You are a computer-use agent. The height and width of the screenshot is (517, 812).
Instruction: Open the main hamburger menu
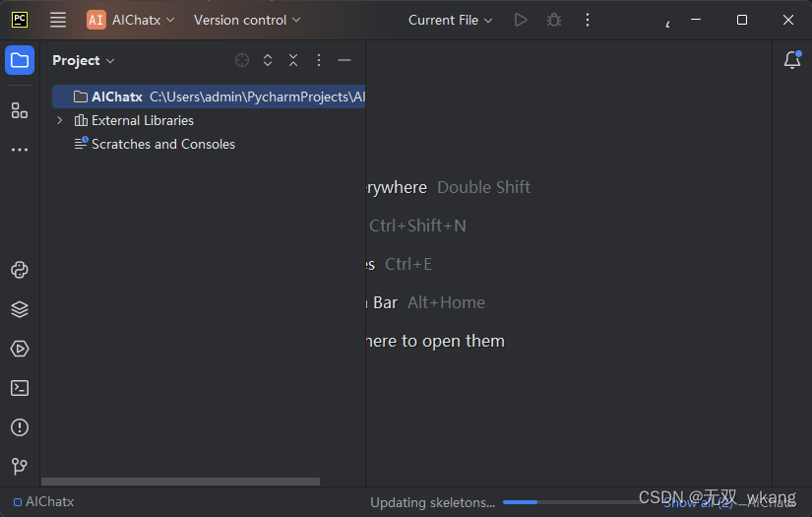(x=58, y=21)
